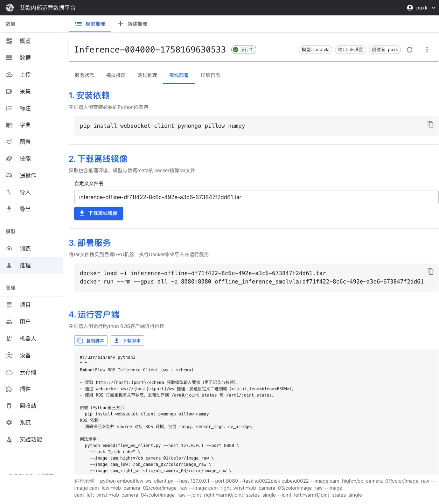Switch to the 模型推理 tab
Viewport: 439px width, 504px height.
point(90,24)
